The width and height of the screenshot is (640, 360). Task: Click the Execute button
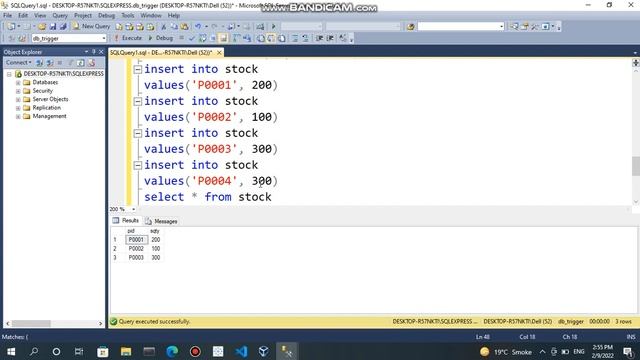[128, 38]
